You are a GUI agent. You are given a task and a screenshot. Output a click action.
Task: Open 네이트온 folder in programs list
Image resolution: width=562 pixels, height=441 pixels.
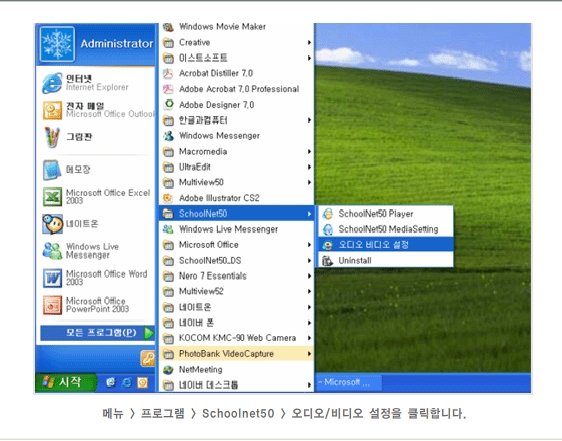(236, 307)
